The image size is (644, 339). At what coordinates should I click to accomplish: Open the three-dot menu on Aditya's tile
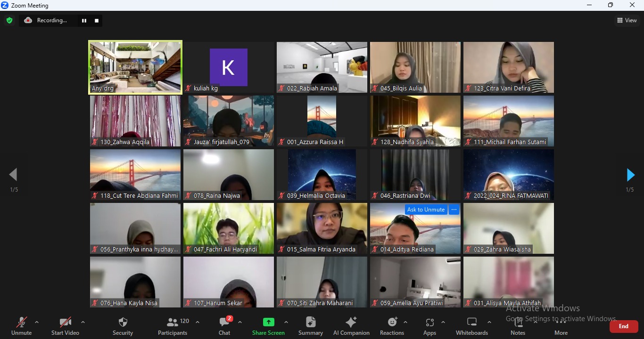point(454,210)
